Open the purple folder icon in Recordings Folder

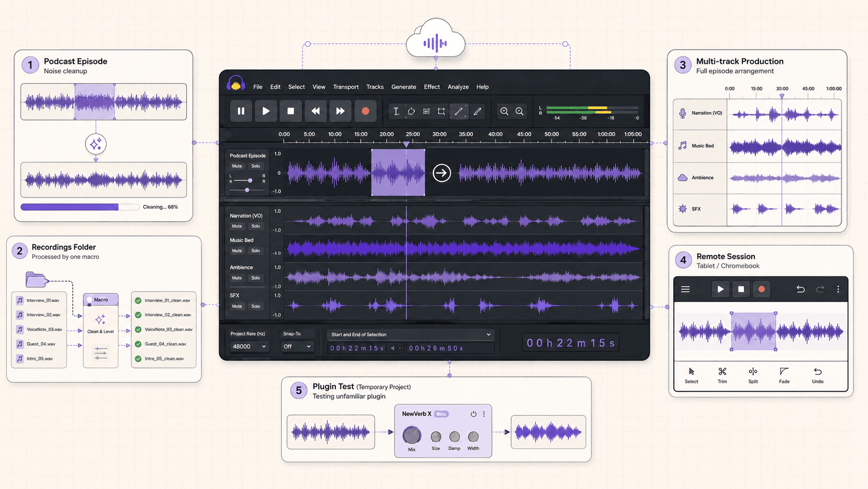coord(36,280)
